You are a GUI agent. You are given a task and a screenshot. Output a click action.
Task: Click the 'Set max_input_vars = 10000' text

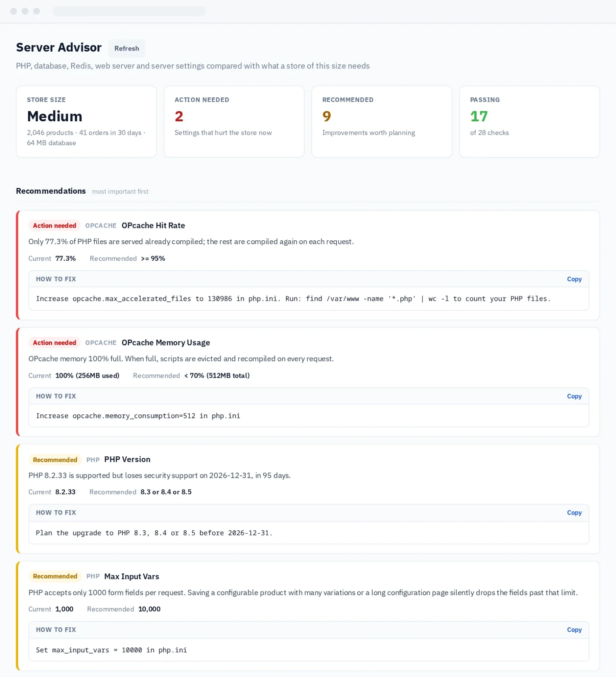coord(111,650)
